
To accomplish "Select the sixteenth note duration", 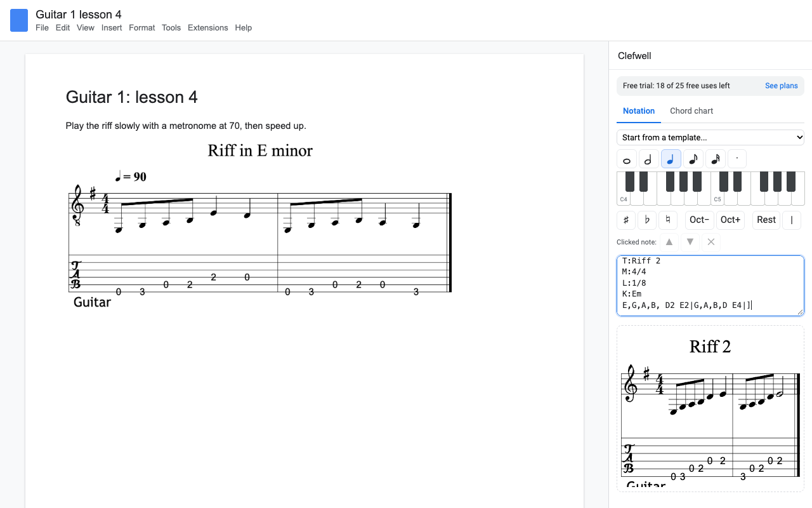I will click(x=715, y=159).
